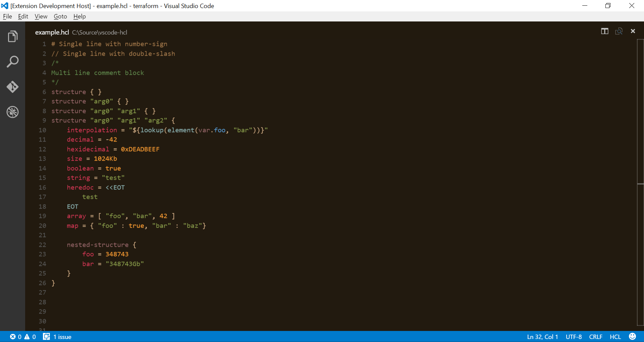Click Ln 32, Col 1 to go to line
The image size is (644, 342).
pyautogui.click(x=542, y=337)
